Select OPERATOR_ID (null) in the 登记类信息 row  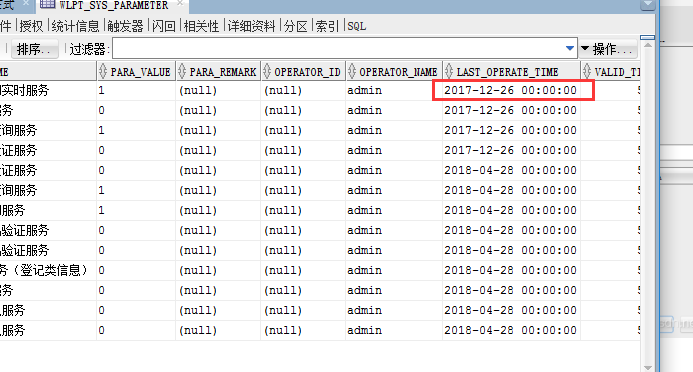point(303,270)
